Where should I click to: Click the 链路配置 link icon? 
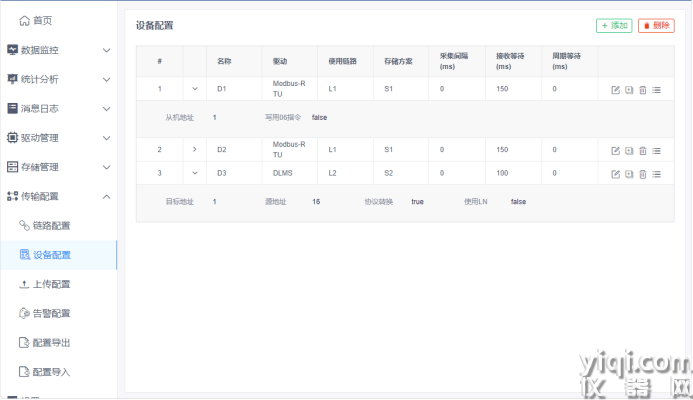click(24, 225)
